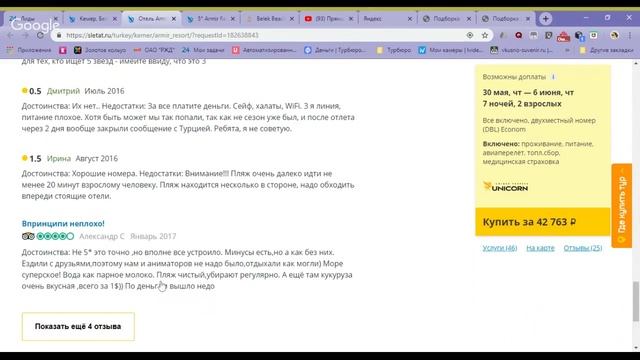The width and height of the screenshot is (640, 360).
Task: Click the Купить за 42 763 ₽ button
Action: (542, 222)
